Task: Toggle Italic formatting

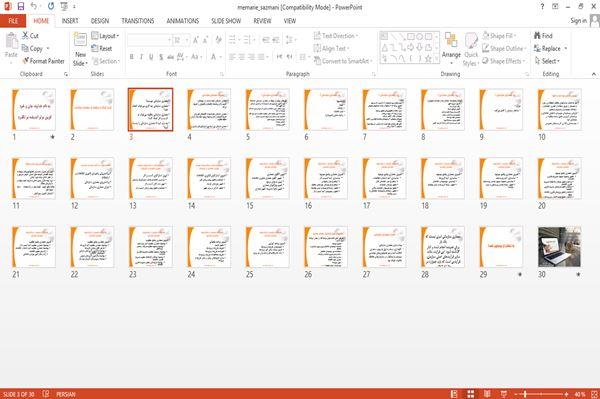Action: point(141,57)
